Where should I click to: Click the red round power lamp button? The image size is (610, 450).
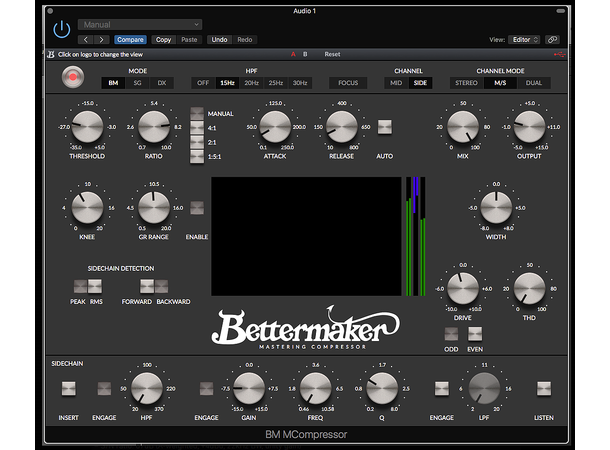click(73, 77)
